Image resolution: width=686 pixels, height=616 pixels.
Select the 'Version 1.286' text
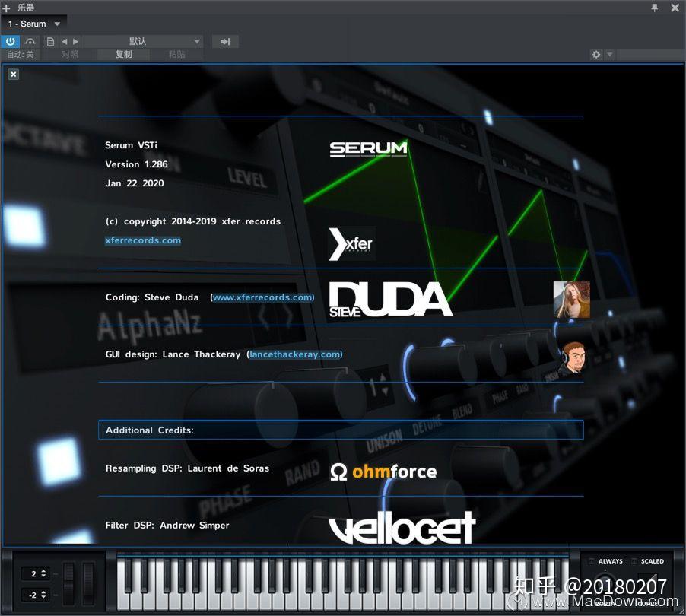tap(136, 164)
